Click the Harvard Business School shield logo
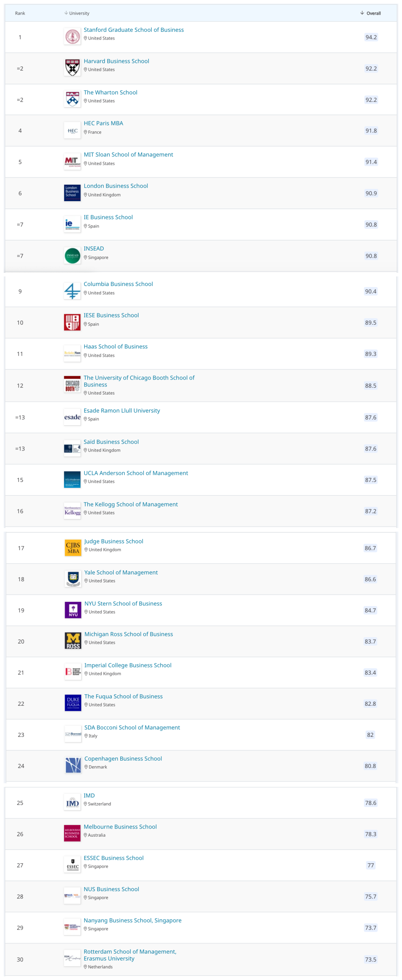The image size is (402, 980). point(72,68)
